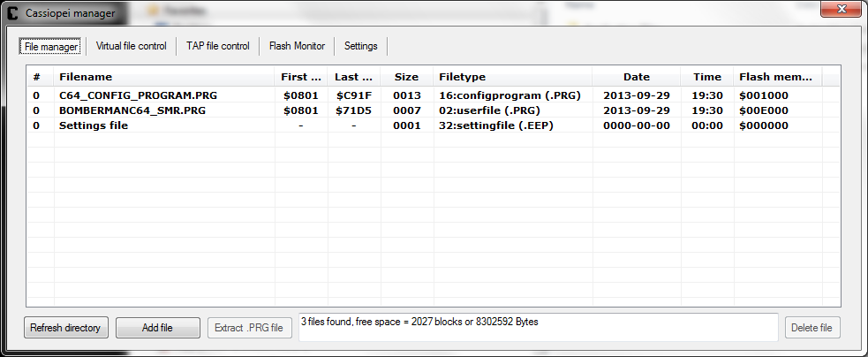
Task: Open the TAP file control tab
Action: click(217, 46)
